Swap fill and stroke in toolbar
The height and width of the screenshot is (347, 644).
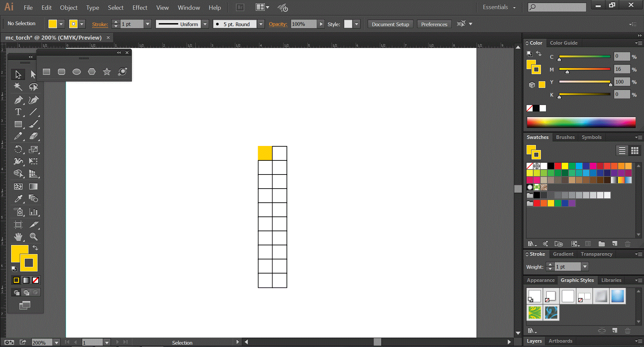click(35, 248)
